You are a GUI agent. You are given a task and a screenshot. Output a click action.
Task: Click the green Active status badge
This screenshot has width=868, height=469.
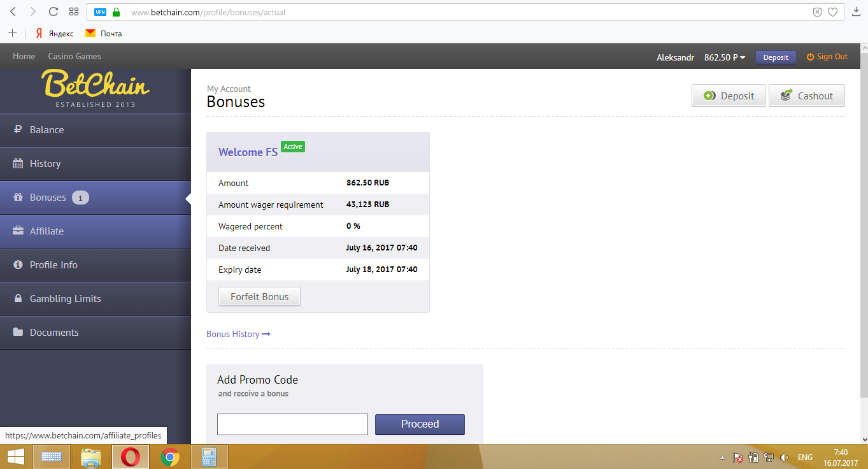(293, 147)
